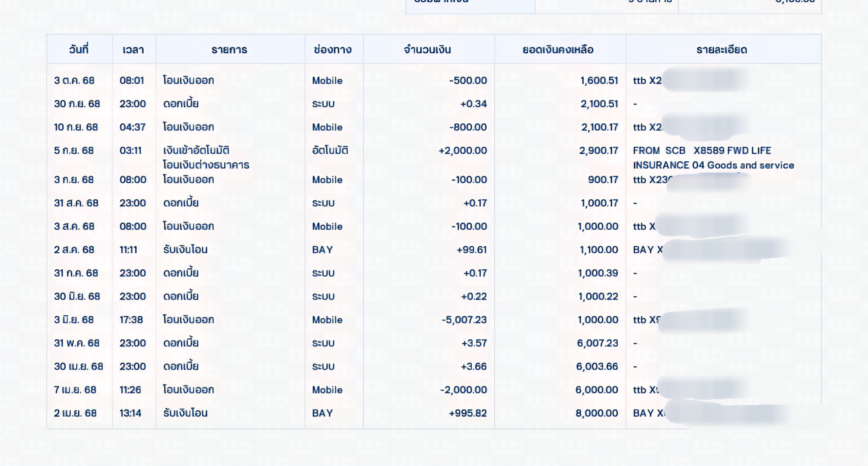Screen dimensions: 868x466
Task: Click the 8,000.00 remaining balance
Action: (596, 413)
